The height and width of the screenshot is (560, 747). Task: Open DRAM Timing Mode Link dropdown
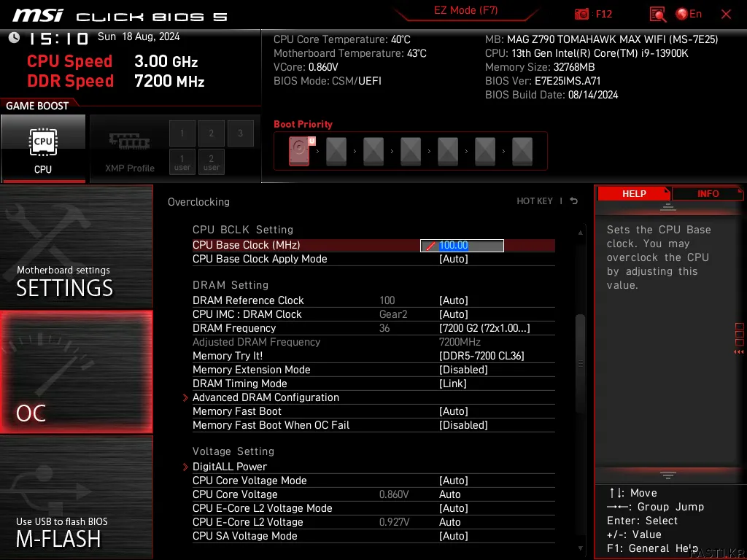pos(452,384)
